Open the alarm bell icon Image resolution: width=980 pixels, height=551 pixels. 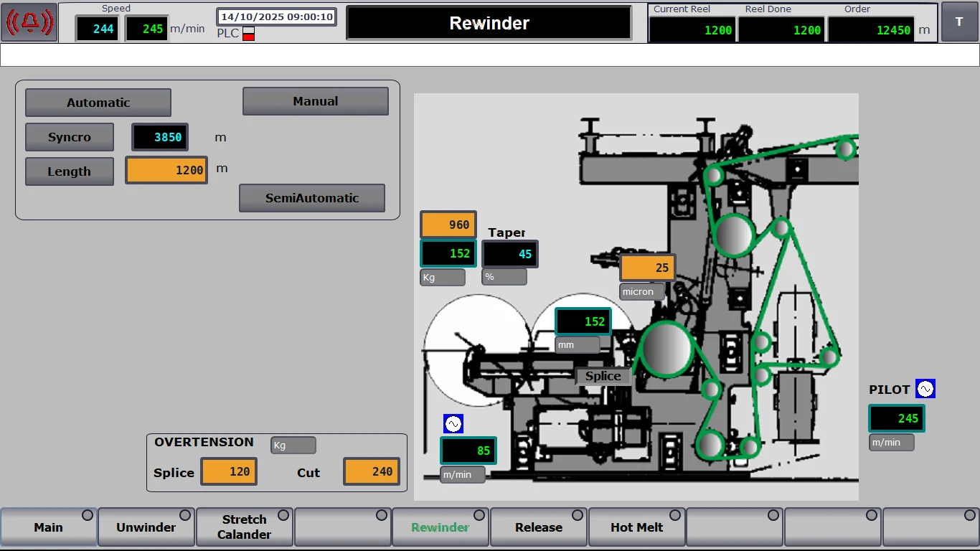click(x=29, y=22)
